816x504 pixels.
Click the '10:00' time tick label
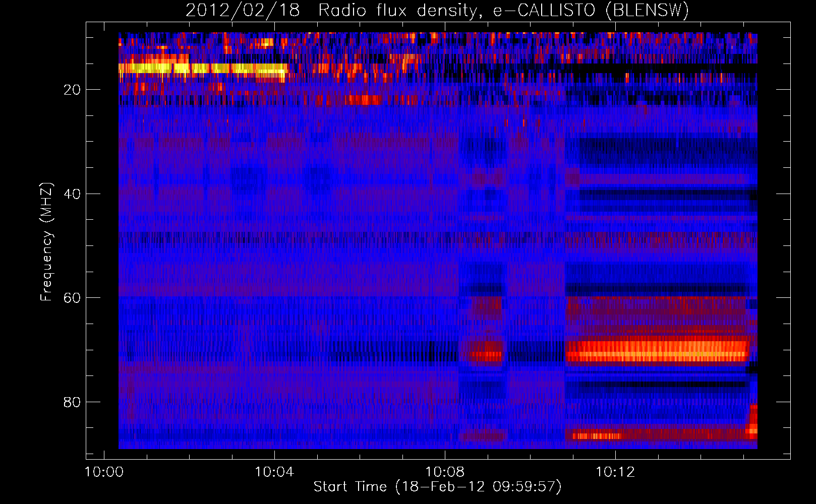click(x=104, y=472)
